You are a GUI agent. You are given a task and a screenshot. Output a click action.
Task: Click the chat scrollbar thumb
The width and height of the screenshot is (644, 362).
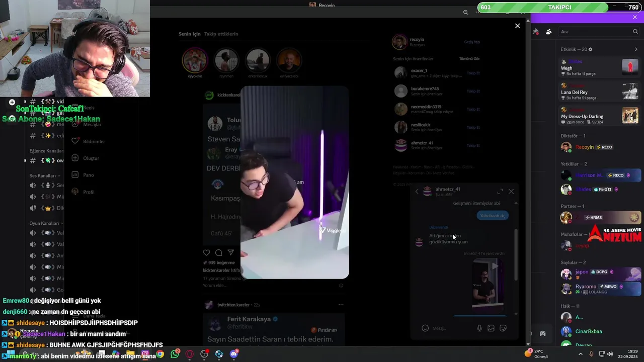[x=516, y=255]
